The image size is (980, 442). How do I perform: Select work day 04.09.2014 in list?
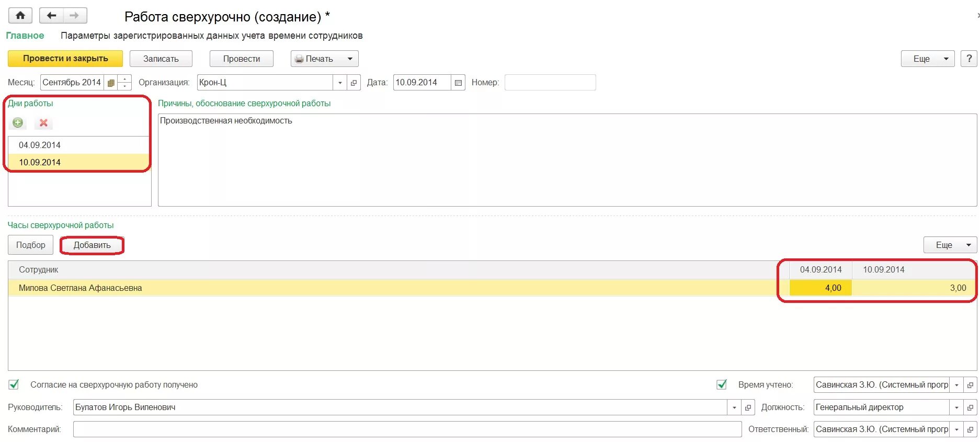tap(79, 145)
